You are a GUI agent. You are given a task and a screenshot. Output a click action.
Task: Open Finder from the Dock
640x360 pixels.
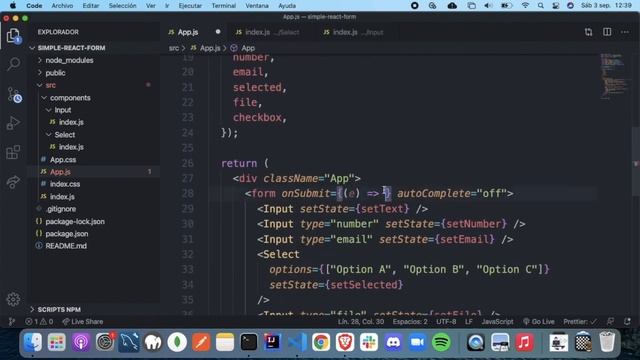[32, 342]
